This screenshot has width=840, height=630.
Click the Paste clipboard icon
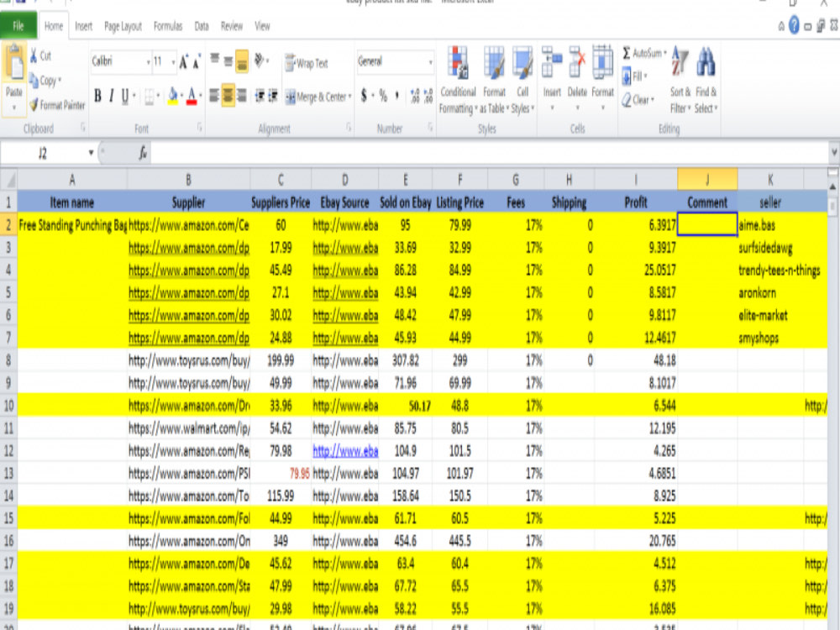pos(14,63)
